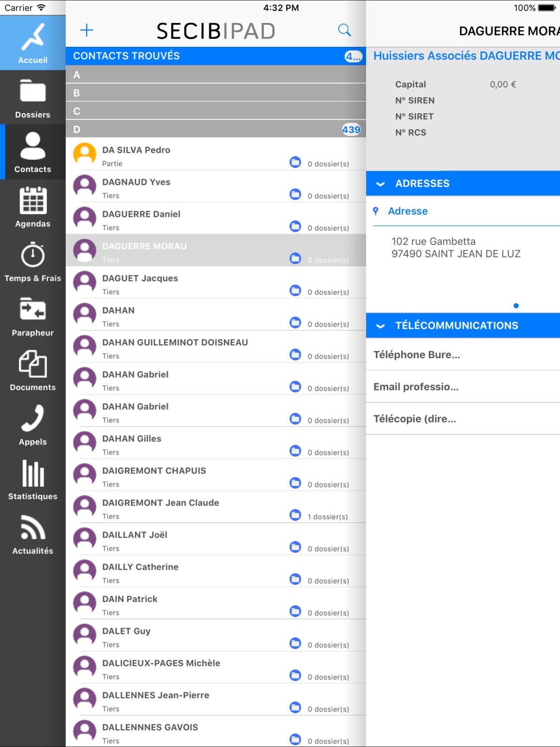Tap the avatar of DAIN Patrick
560x747 pixels.
pos(85,603)
